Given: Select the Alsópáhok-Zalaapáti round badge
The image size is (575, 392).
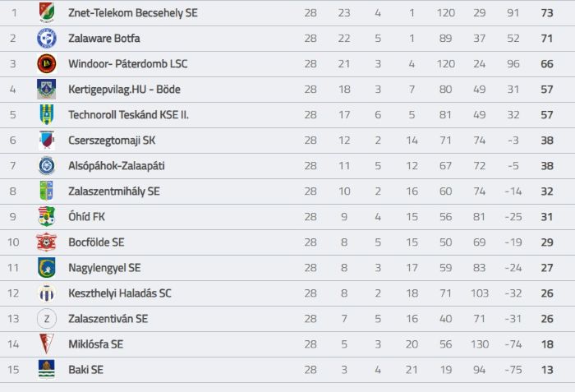Looking at the screenshot, I should pos(47,165).
